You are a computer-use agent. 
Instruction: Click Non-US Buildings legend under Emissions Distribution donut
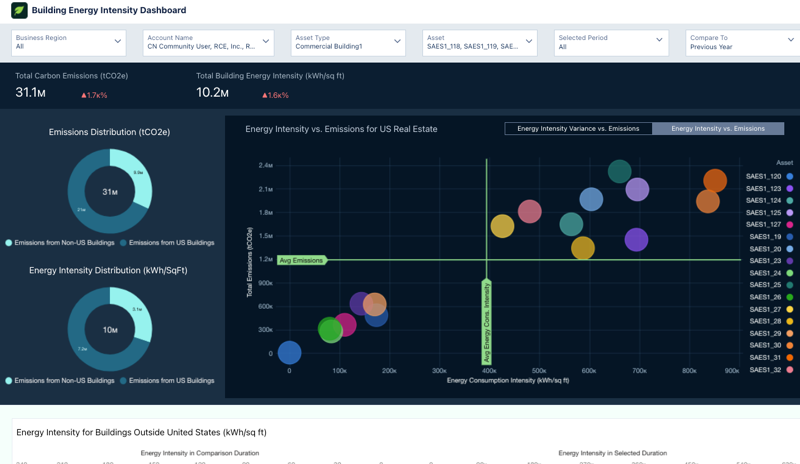(x=60, y=243)
